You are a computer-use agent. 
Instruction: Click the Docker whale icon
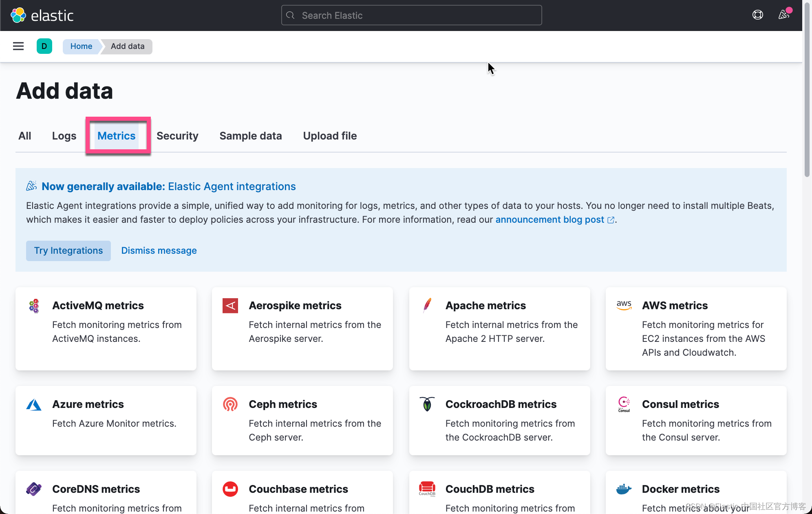[624, 489]
